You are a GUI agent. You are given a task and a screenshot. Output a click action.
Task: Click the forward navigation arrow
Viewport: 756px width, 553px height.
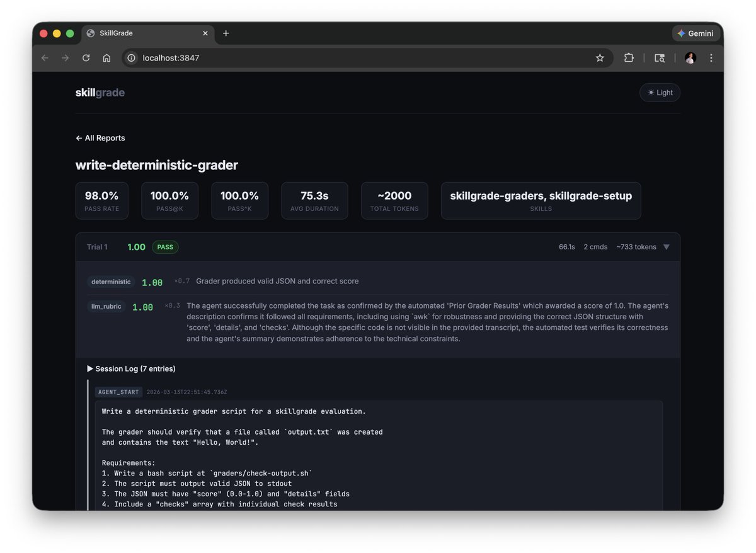65,57
